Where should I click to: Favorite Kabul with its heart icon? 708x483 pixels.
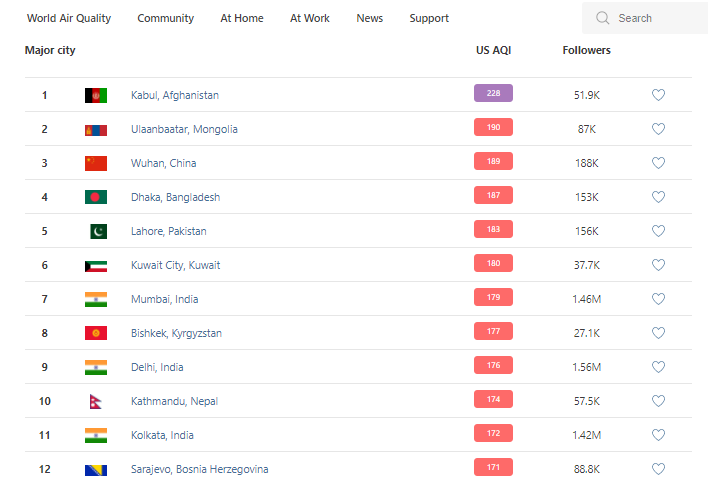(x=658, y=95)
